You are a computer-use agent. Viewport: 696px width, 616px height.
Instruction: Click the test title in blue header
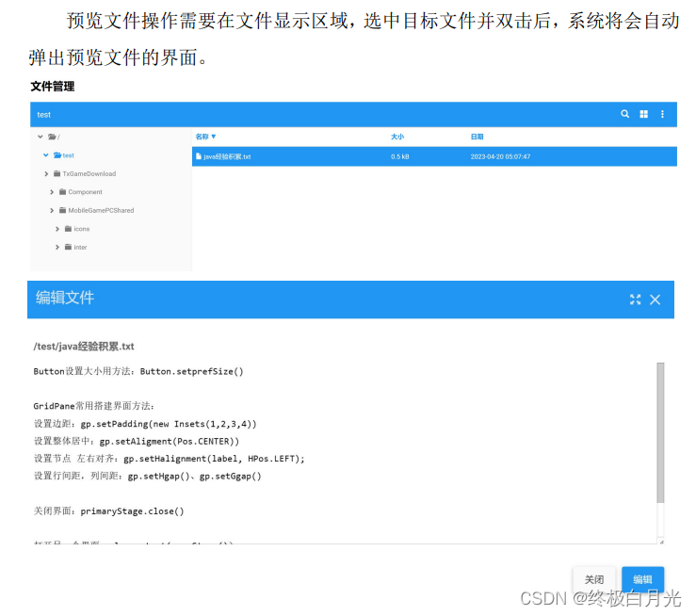tap(43, 115)
